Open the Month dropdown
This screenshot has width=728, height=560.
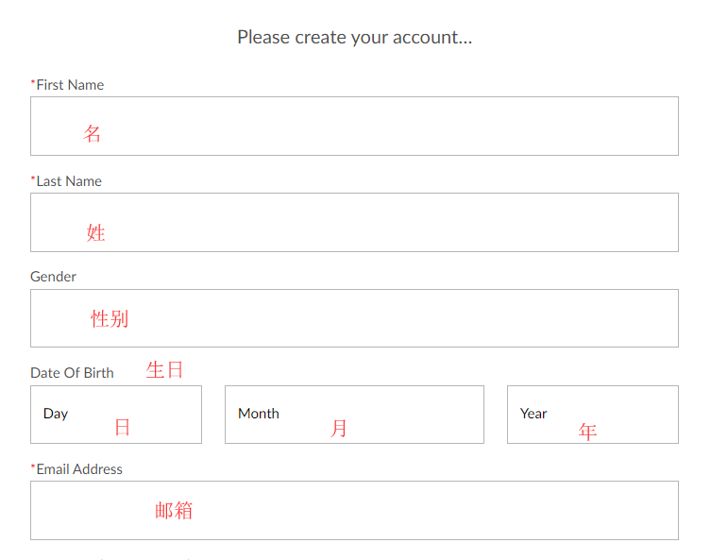354,414
